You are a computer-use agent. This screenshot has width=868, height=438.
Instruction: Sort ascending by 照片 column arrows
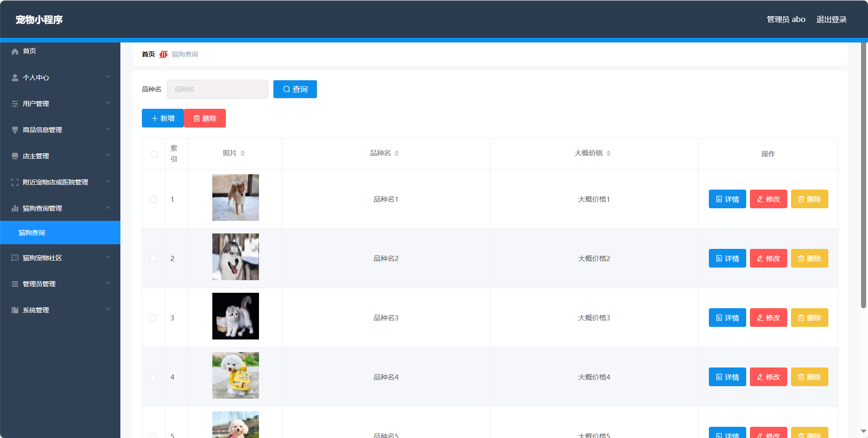(243, 151)
